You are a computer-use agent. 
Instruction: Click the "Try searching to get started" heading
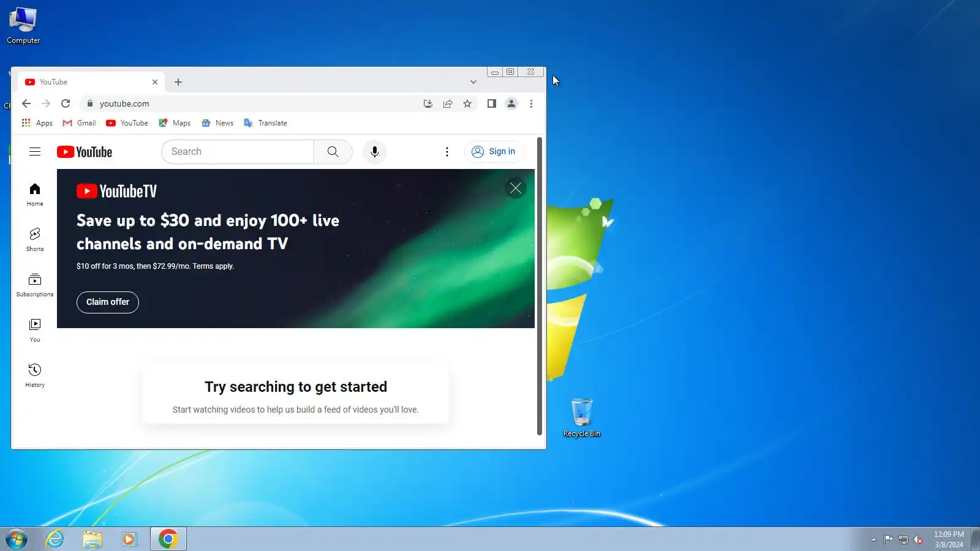pos(296,387)
